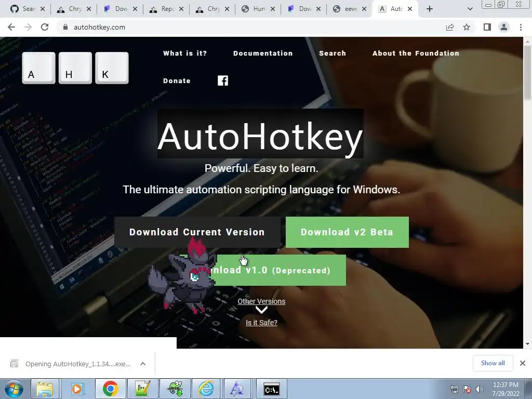This screenshot has width=532, height=399.
Task: Reload the autohotkey.com page
Action: pyautogui.click(x=45, y=27)
